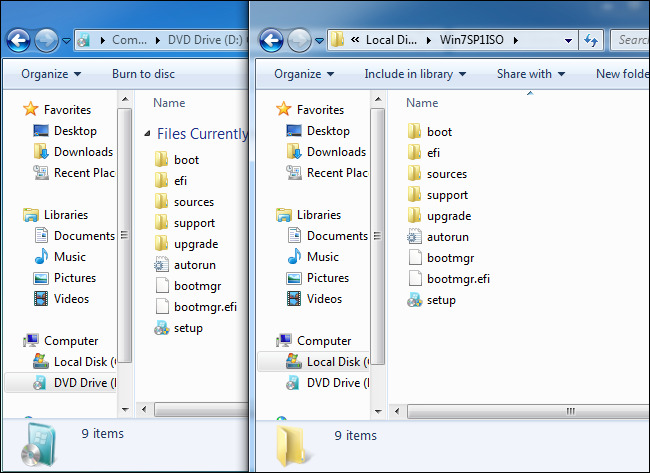The width and height of the screenshot is (650, 473).
Task: Select efi folder in Win7SP1ISO window
Action: click(x=424, y=153)
